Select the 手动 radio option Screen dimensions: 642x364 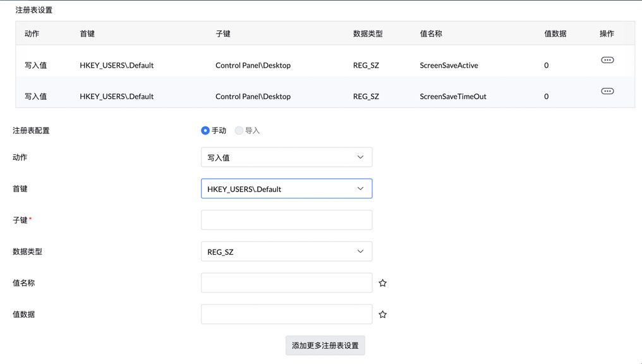point(205,131)
